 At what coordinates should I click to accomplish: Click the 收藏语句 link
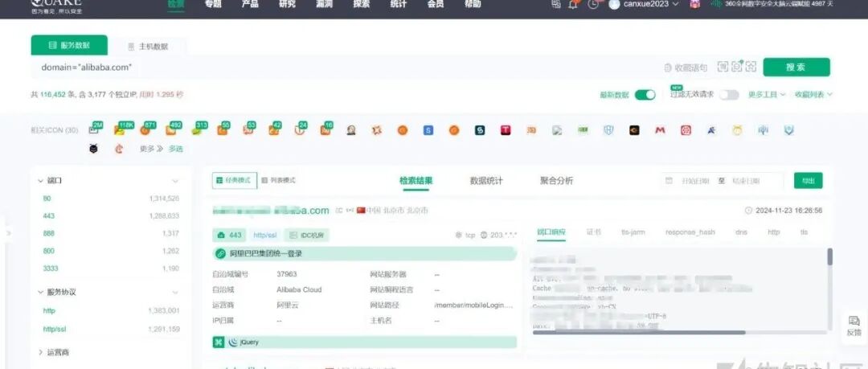[x=686, y=68]
